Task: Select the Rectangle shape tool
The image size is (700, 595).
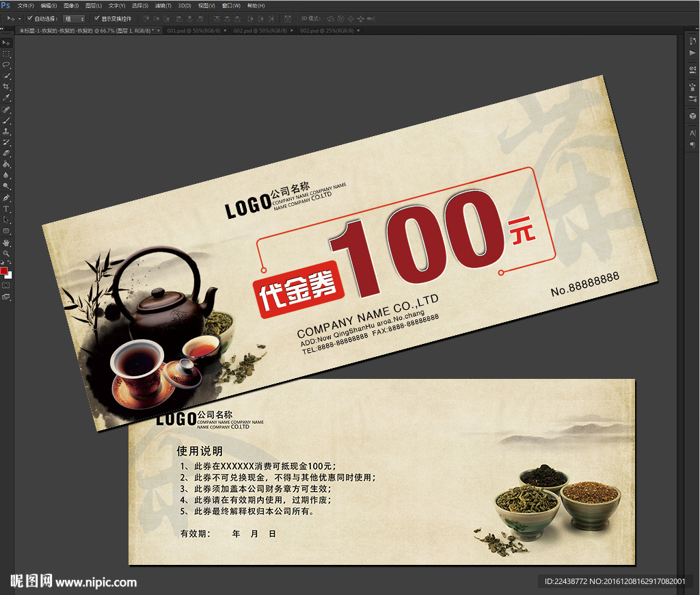Action: click(6, 230)
